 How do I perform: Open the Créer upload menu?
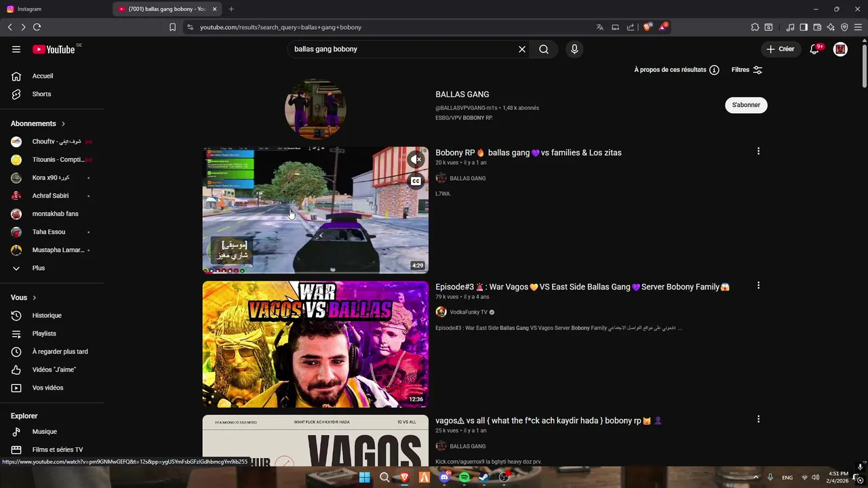(781, 49)
